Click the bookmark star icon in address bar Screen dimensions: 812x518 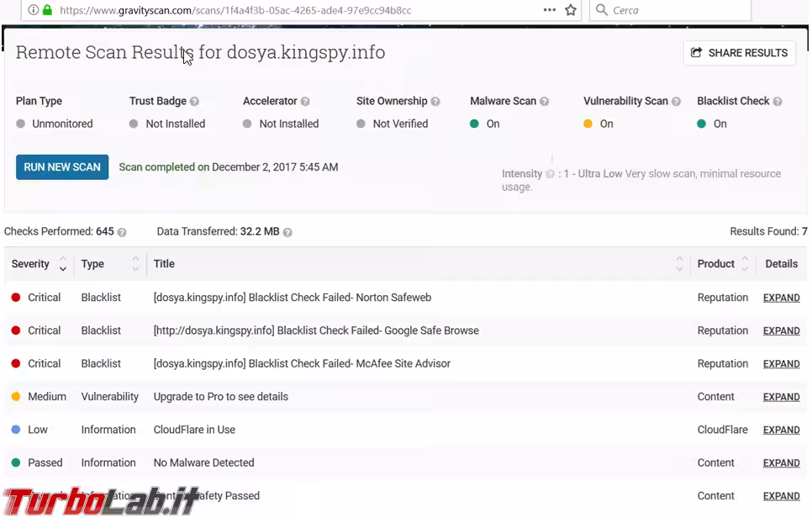571,10
